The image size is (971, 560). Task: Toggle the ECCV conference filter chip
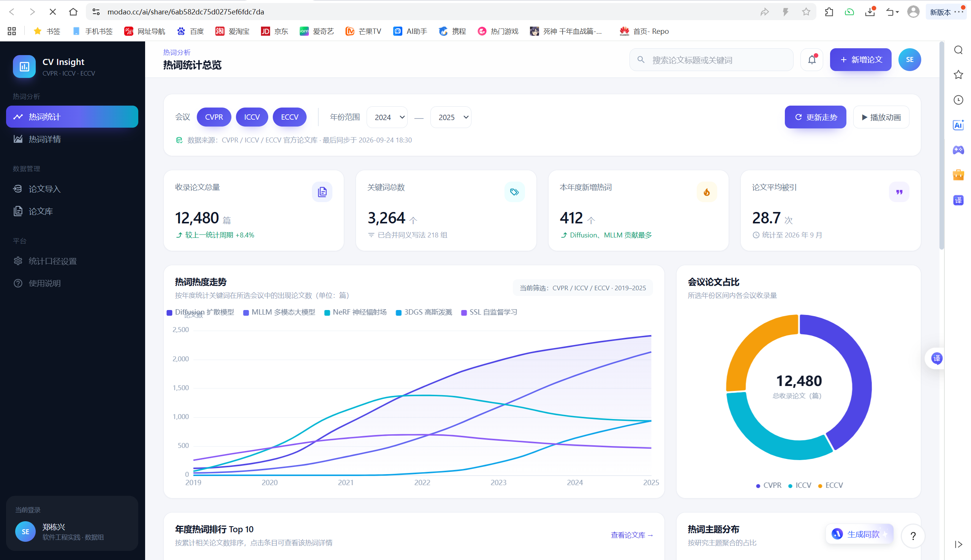coord(289,117)
